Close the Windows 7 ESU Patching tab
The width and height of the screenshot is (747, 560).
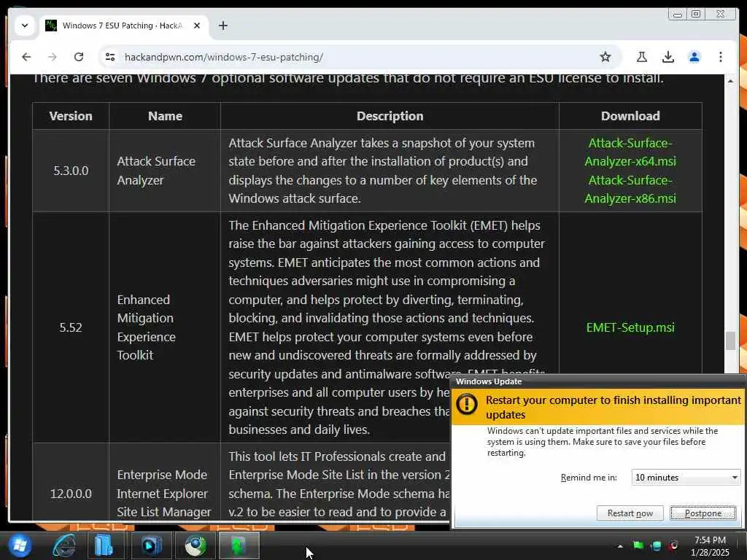pyautogui.click(x=197, y=26)
